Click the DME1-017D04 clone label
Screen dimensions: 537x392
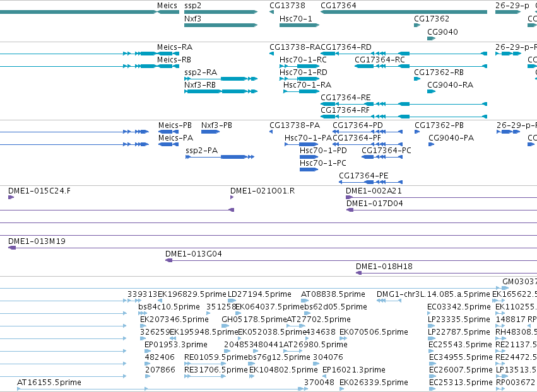tap(375, 204)
